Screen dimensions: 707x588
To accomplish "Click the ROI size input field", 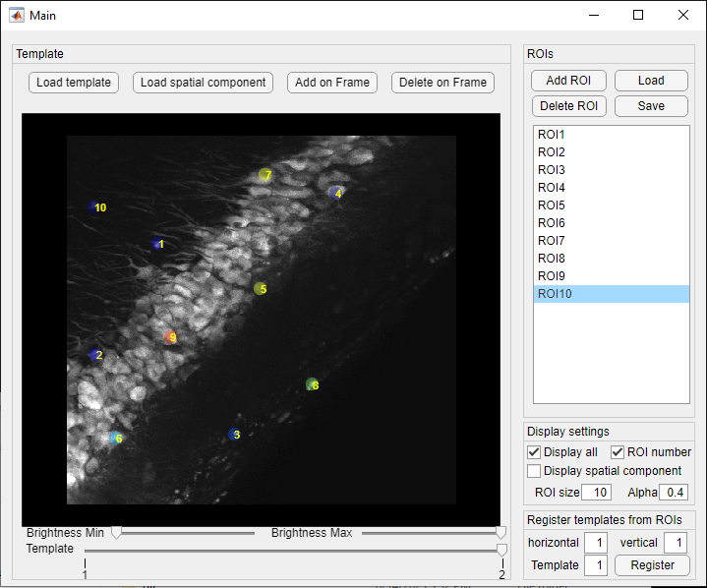I will point(596,493).
